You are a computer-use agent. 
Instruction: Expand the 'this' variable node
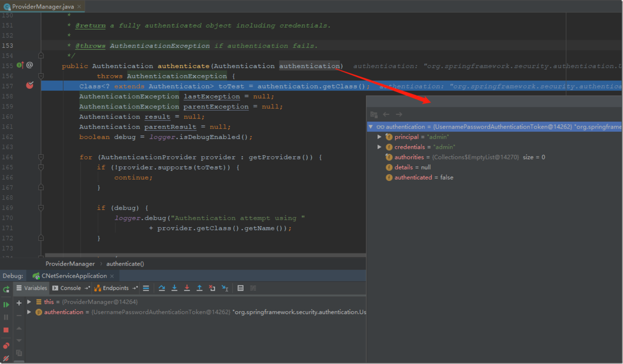coord(29,302)
